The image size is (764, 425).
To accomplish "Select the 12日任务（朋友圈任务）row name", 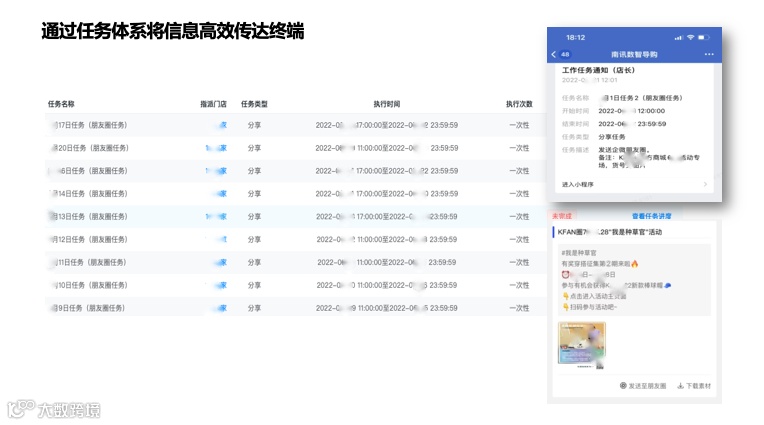I will pyautogui.click(x=89, y=240).
